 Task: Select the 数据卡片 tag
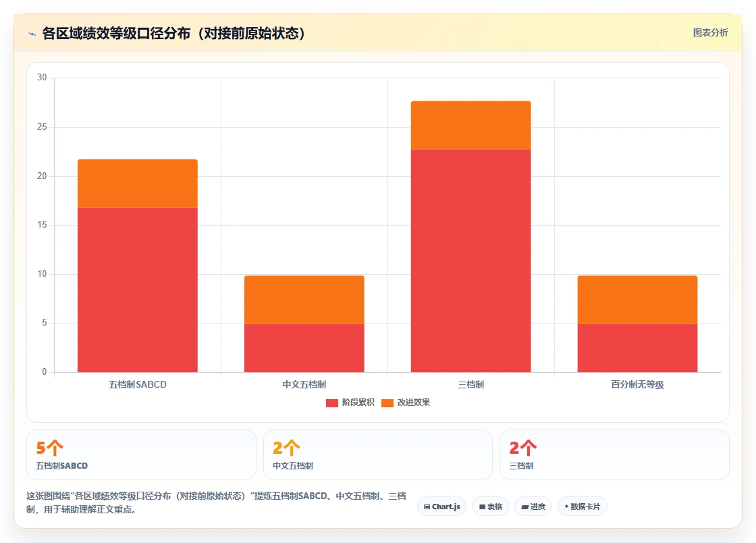pos(582,507)
